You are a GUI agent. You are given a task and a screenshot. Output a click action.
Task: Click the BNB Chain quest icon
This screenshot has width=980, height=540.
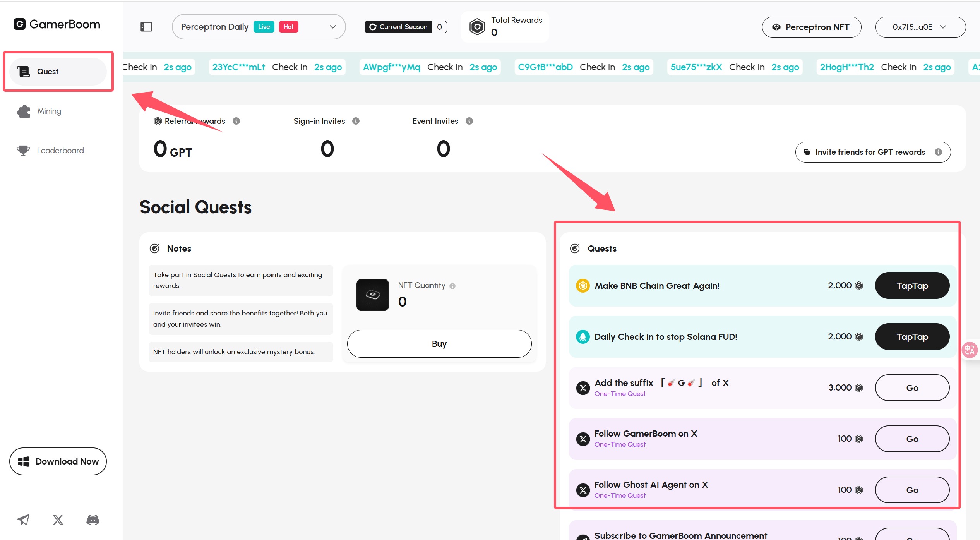pos(583,286)
